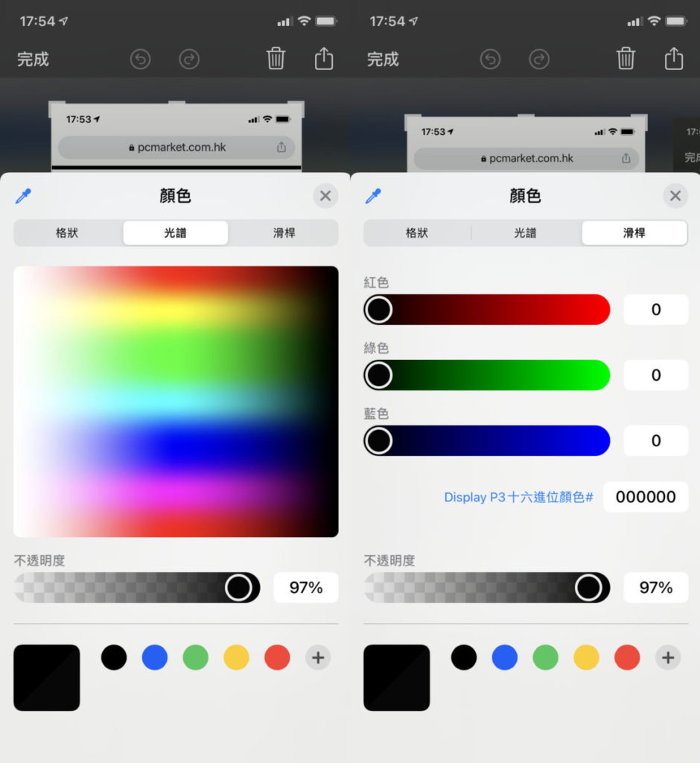
Task: Tap the undo arrow on the right screen
Action: tap(490, 60)
